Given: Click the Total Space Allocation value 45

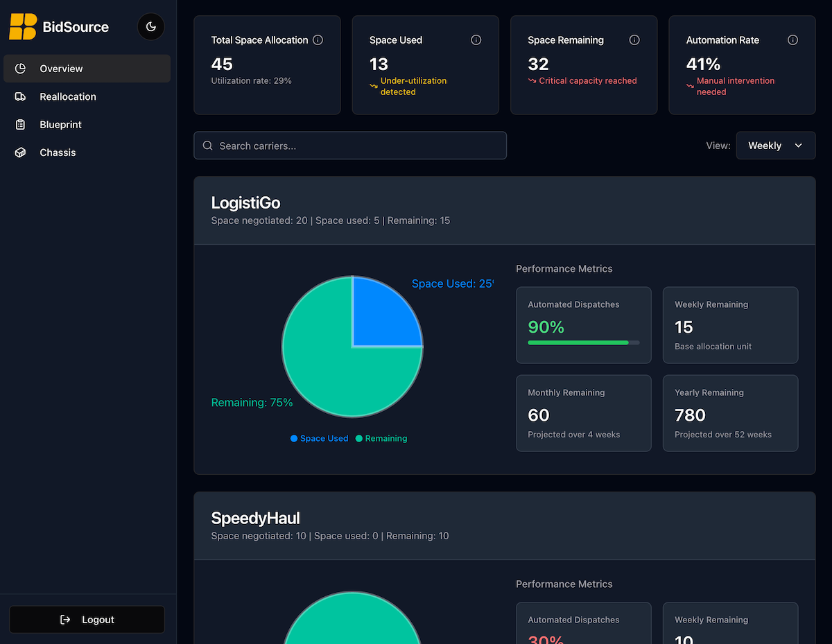Looking at the screenshot, I should (x=222, y=64).
